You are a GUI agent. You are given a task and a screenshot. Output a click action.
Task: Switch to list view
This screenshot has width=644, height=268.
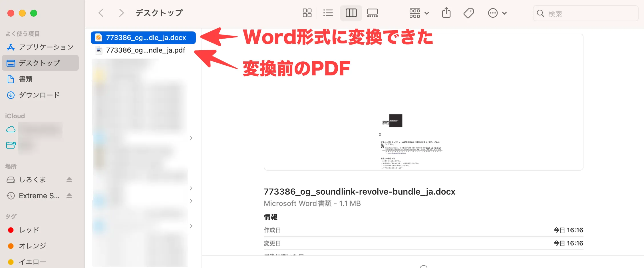coord(328,13)
